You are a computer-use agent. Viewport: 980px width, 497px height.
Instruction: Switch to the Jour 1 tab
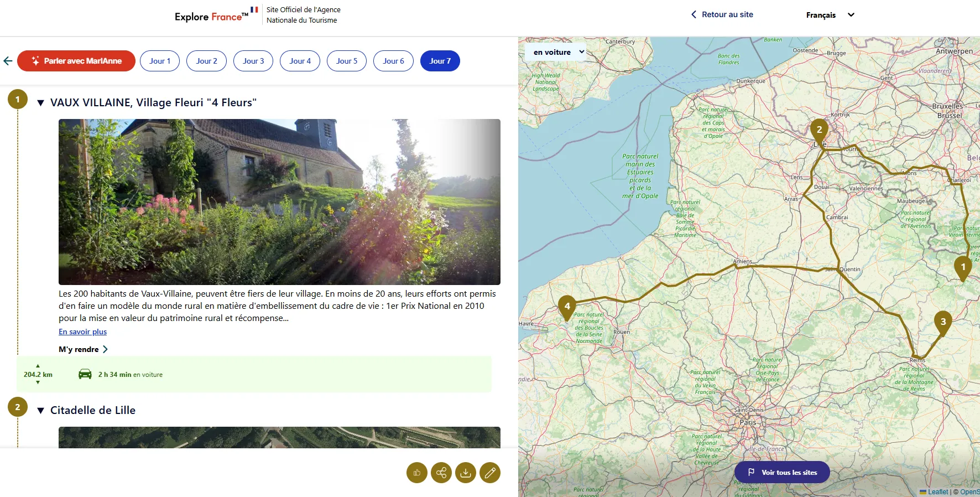point(160,61)
